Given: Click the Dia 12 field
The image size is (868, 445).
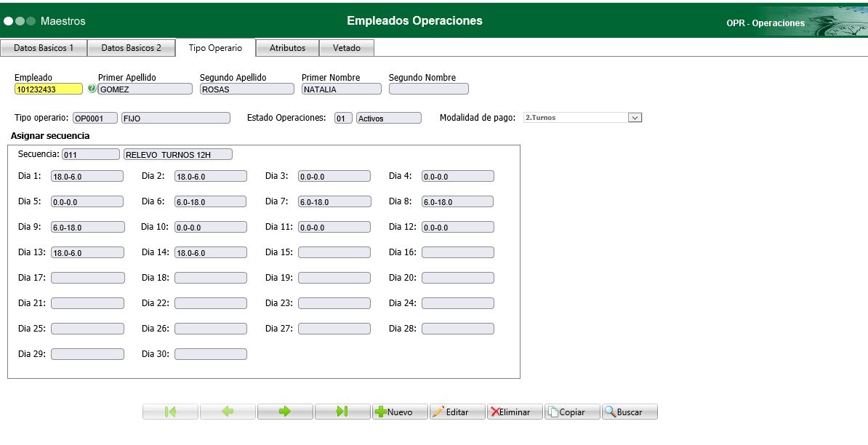Looking at the screenshot, I should [x=458, y=227].
